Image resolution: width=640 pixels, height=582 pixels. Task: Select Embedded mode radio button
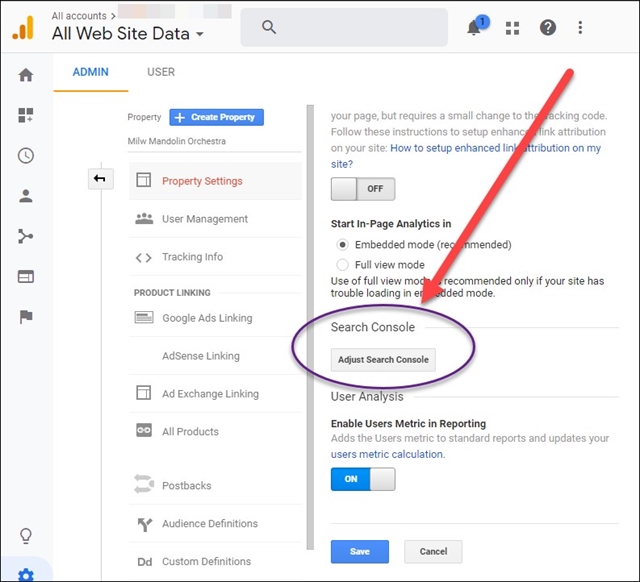point(342,244)
